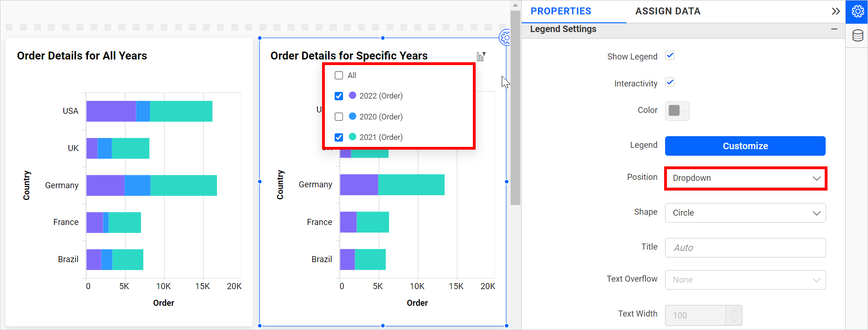The height and width of the screenshot is (330, 868).
Task: Open the Text Overflow dropdown
Action: click(745, 280)
